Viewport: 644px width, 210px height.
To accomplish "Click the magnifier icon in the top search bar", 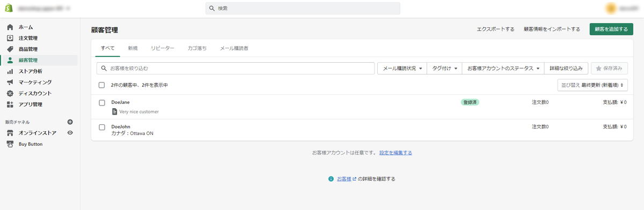I will (213, 9).
